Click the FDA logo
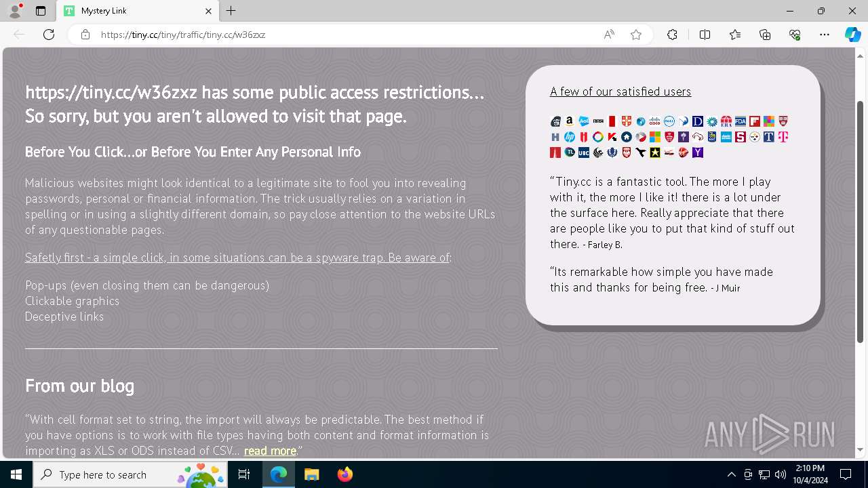Image resolution: width=868 pixels, height=488 pixels. (741, 121)
